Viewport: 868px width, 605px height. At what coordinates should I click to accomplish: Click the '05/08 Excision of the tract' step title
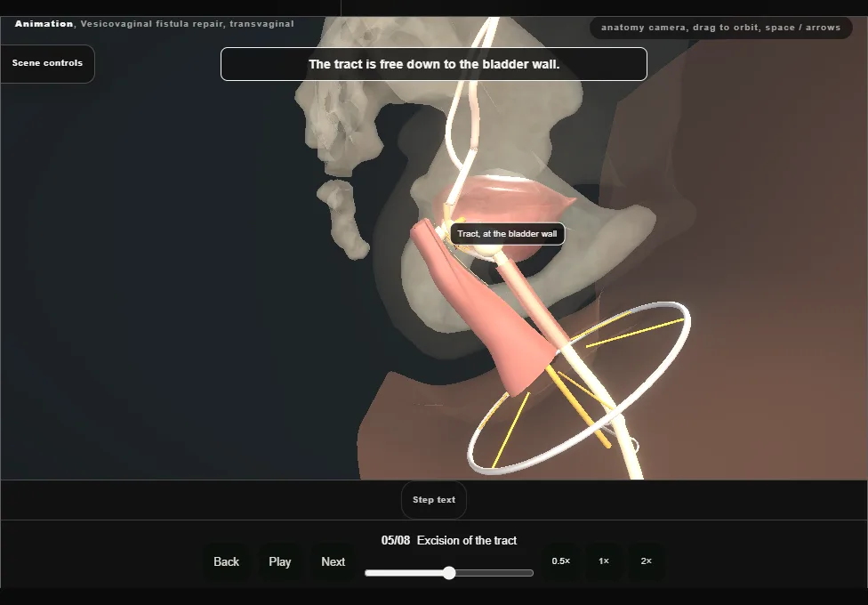click(x=449, y=540)
